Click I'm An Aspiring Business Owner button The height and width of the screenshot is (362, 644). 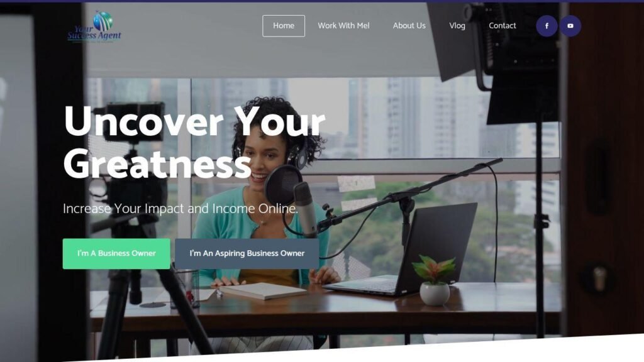coord(247,254)
